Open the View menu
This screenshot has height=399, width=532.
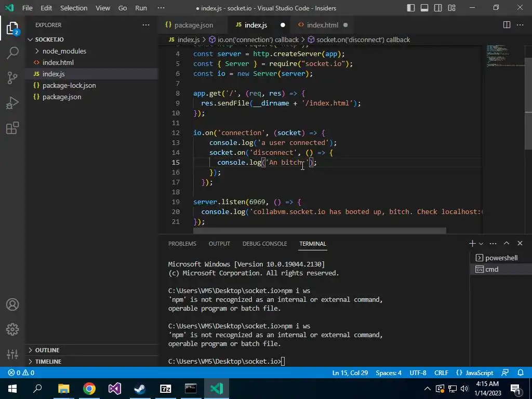(x=102, y=8)
